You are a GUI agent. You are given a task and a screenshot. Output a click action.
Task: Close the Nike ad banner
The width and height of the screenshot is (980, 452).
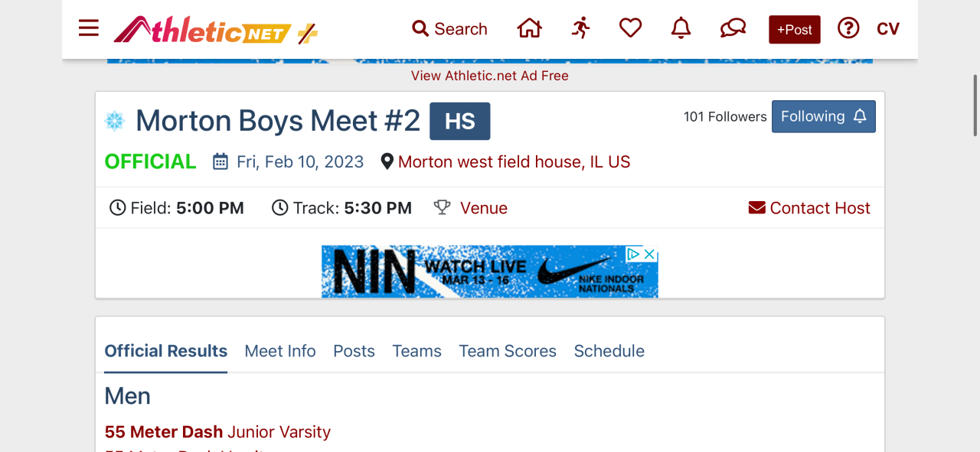pos(649,254)
